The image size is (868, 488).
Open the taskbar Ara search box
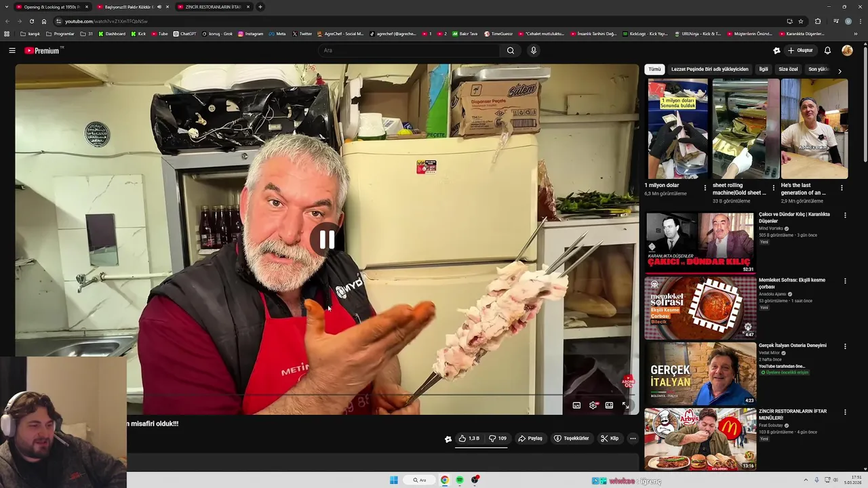pos(420,480)
